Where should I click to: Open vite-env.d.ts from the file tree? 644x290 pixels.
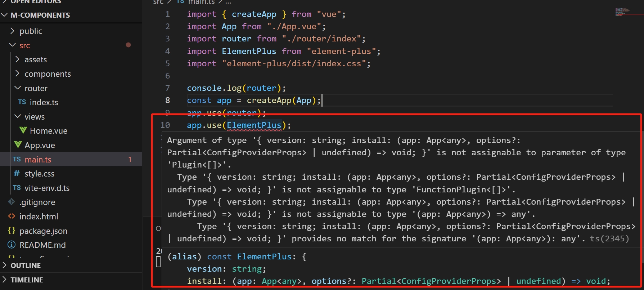pos(47,188)
